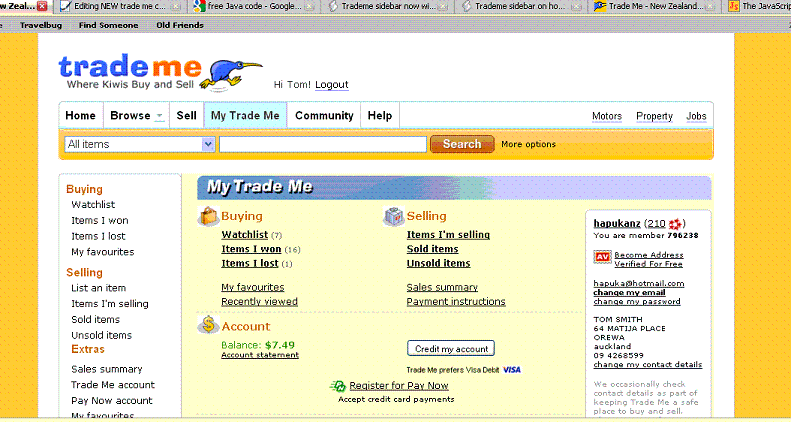
Task: Open Watchlist in left sidebar
Action: (93, 205)
